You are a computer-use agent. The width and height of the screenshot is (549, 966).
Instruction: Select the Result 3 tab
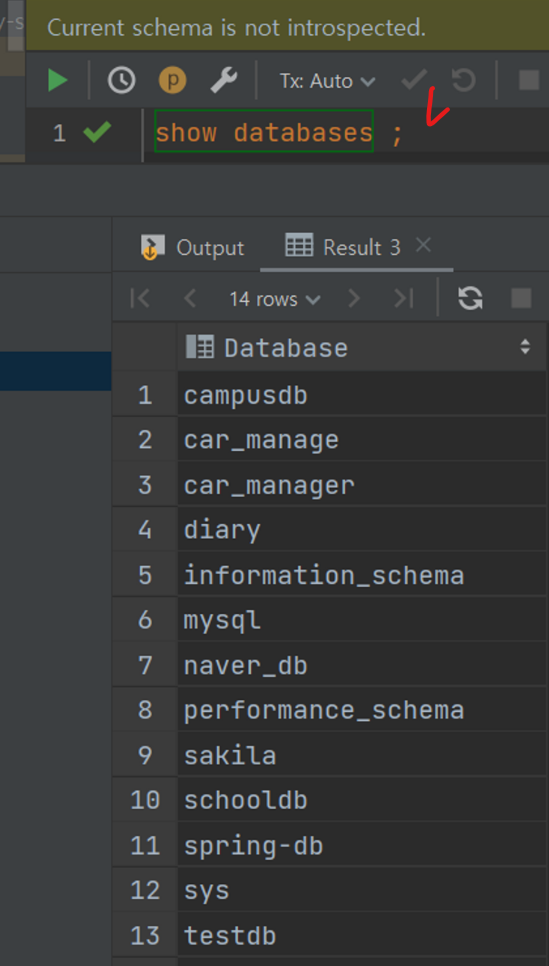[x=343, y=248]
